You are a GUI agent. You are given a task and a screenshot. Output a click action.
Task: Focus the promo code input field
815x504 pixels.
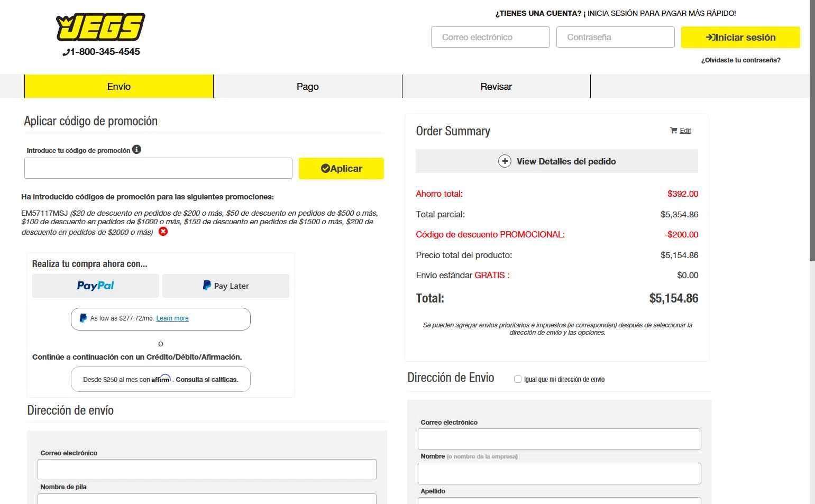pos(158,168)
